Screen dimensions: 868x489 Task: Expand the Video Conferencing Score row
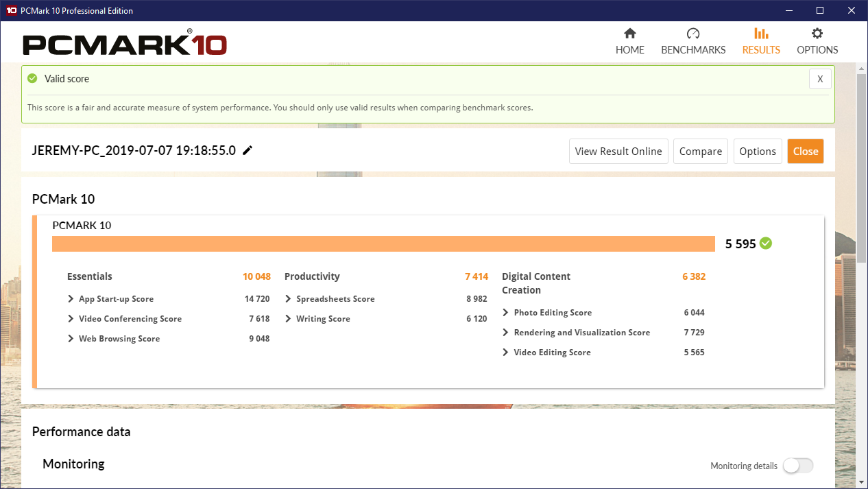[125, 319]
